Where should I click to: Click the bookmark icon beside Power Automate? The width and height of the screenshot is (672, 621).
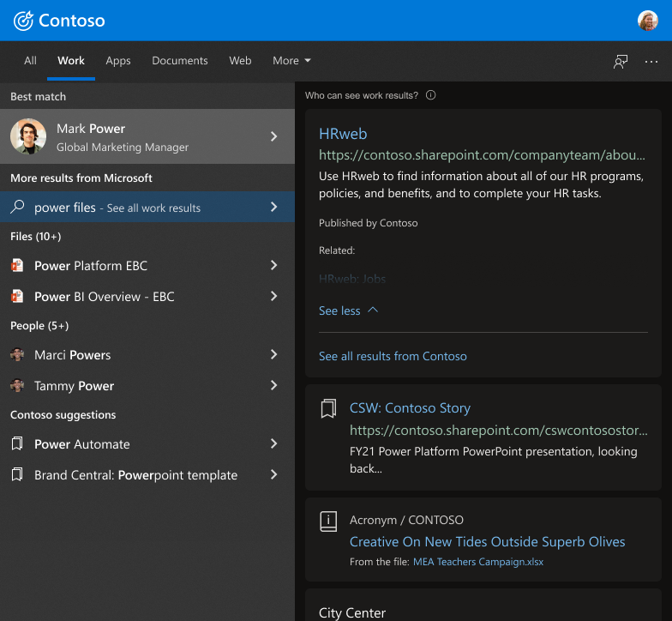pyautogui.click(x=17, y=444)
